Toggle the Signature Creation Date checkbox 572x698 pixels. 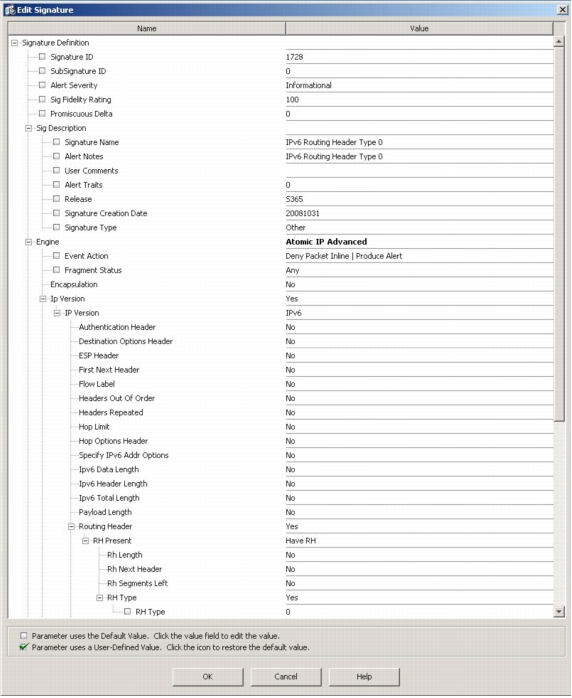pyautogui.click(x=57, y=213)
